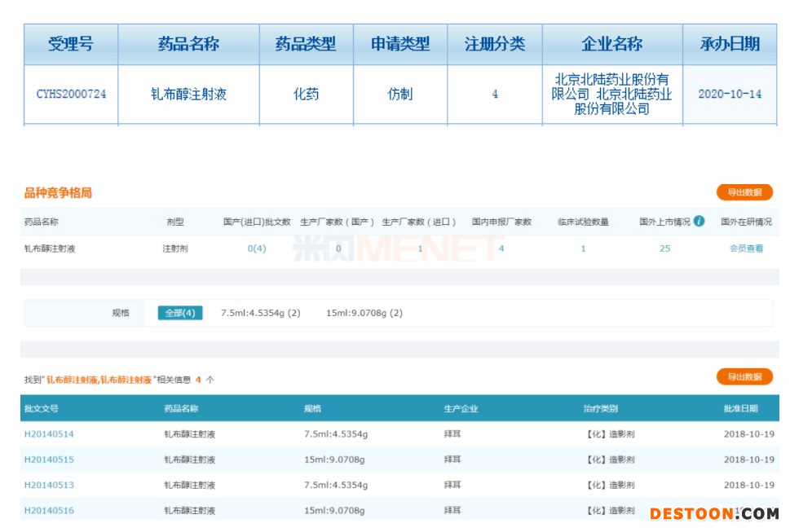
Task: Click acceptance number CYHS2000724
Action: pyautogui.click(x=71, y=95)
